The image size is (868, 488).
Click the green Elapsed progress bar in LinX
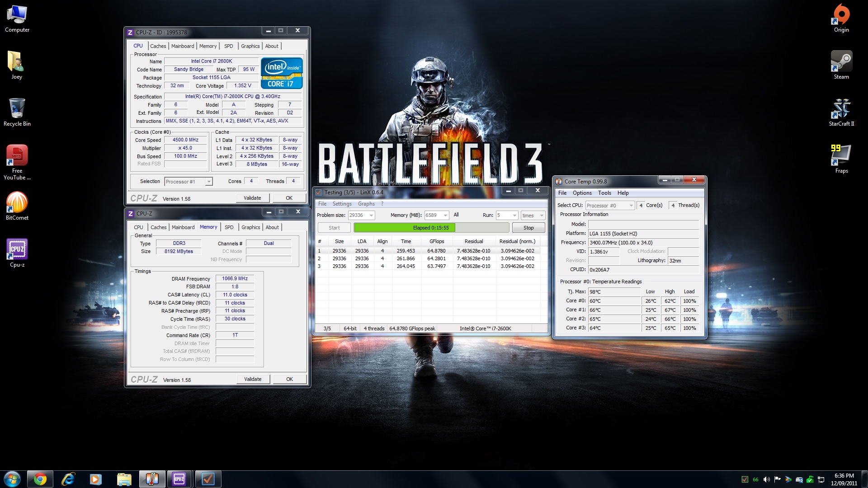(x=431, y=228)
